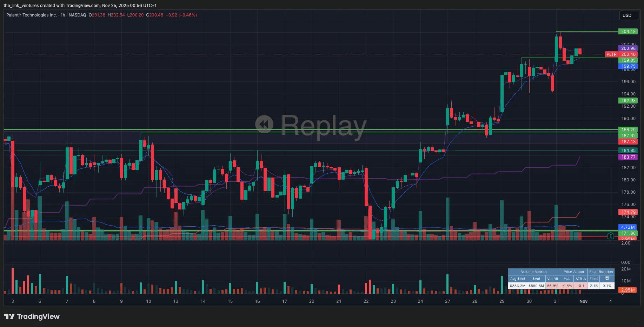Click the 174.79 red price label
This screenshot has height=327, width=644.
(x=628, y=212)
